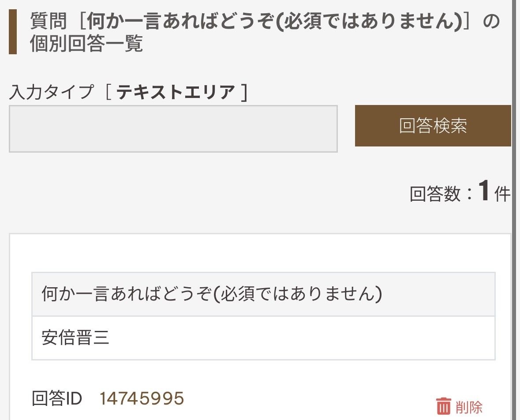Click the table header 何か一言あればどうぞ row

263,294
